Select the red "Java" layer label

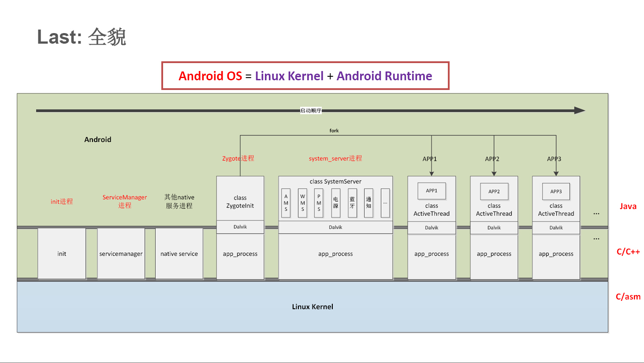pyautogui.click(x=628, y=206)
